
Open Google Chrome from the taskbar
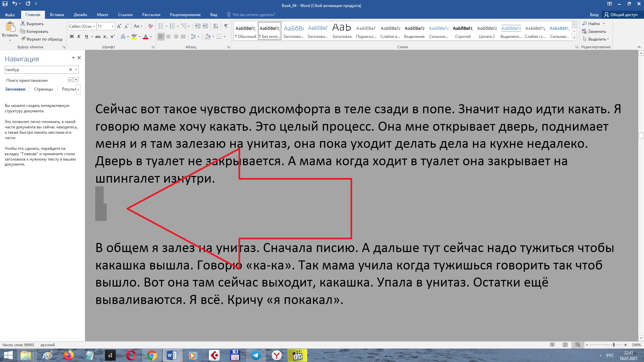coord(152,355)
